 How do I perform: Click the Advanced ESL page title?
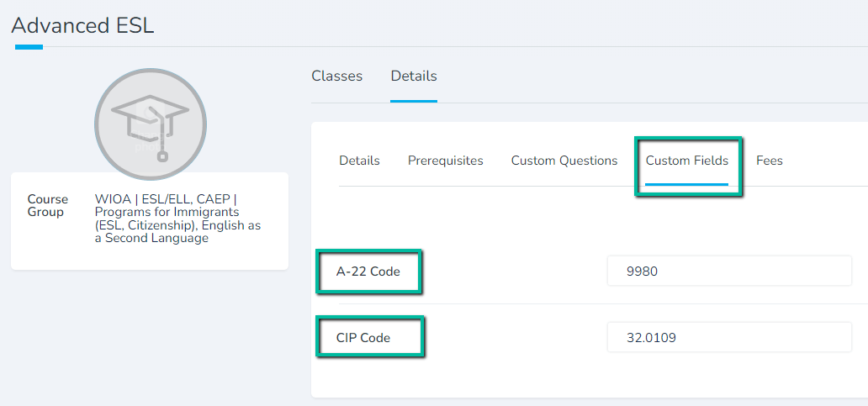[x=82, y=25]
